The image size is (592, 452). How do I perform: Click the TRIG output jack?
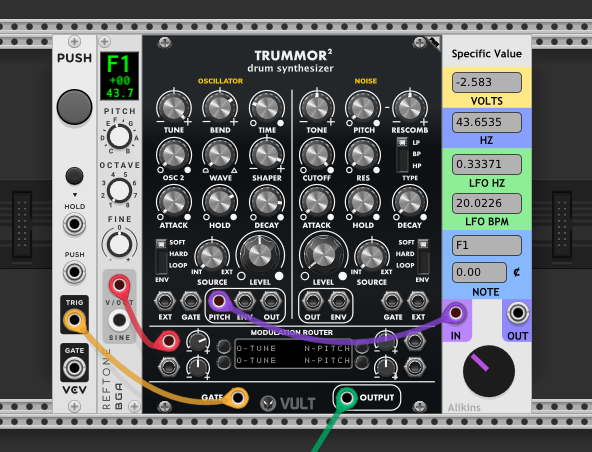74,320
